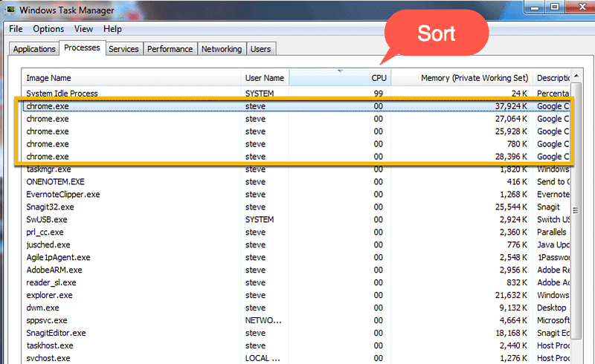595x364 pixels.
Task: Minimize the Task Manager window
Action: 535,7
